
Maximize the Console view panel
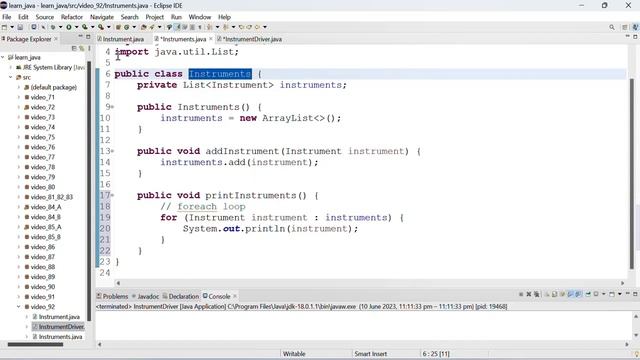coord(636,293)
